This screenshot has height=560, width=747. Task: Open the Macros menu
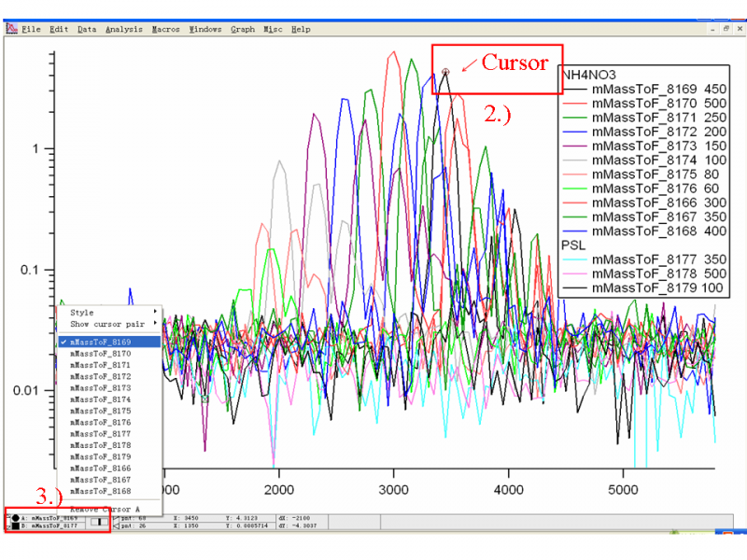166,29
